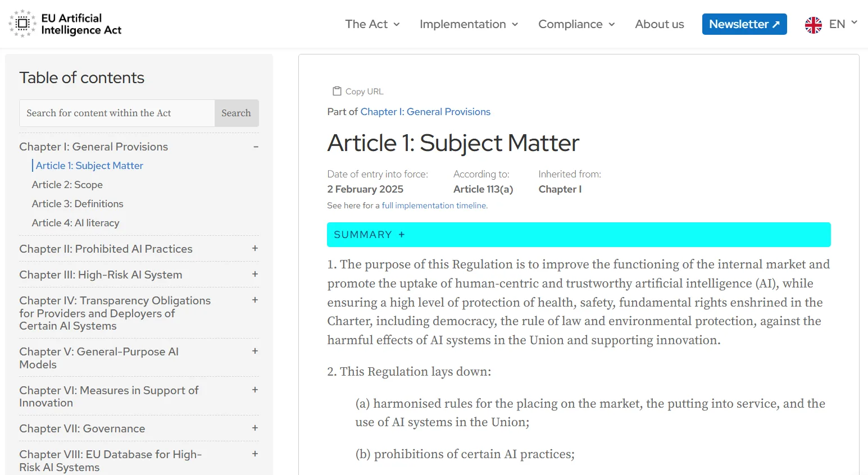The image size is (868, 475).
Task: Open Article 4: AI literacy
Action: 75,223
